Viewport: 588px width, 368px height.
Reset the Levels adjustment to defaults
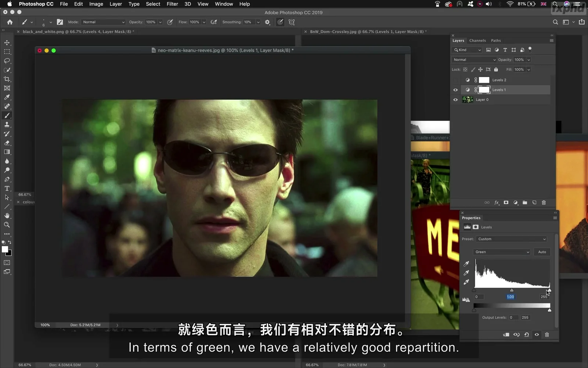tap(527, 335)
